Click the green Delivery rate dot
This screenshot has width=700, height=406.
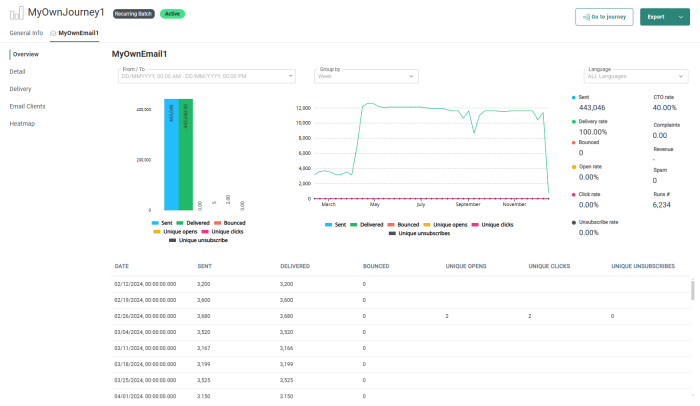(573, 121)
